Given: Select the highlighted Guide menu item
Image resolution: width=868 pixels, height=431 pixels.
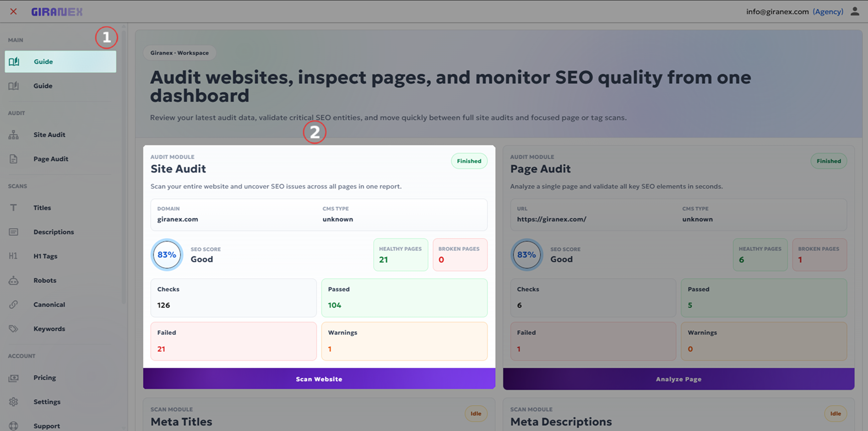Looking at the screenshot, I should tap(60, 61).
